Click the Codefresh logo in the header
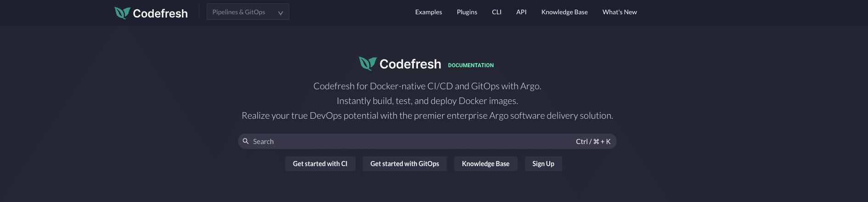Screen dimensions: 868x202 click(x=151, y=13)
